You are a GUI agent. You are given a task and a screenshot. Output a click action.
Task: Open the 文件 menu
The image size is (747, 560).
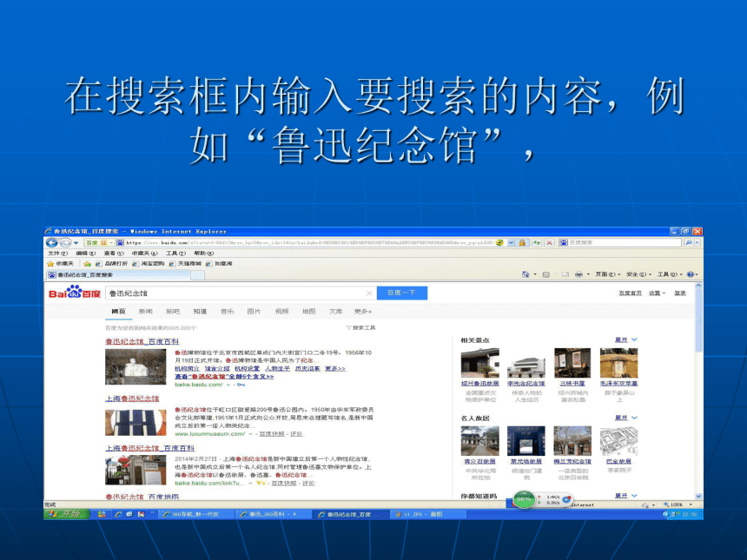[x=57, y=254]
